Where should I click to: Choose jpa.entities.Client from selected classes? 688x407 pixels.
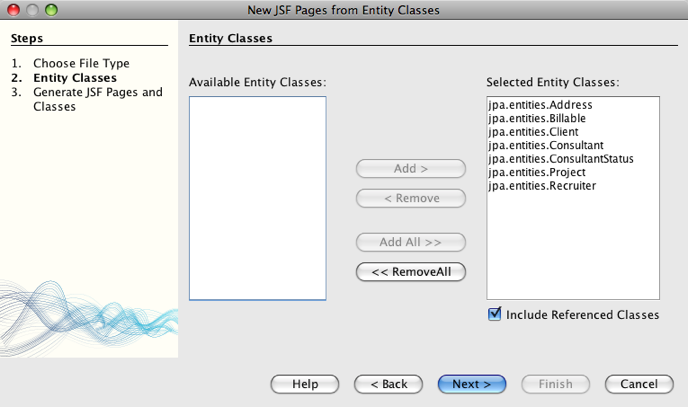click(x=533, y=131)
